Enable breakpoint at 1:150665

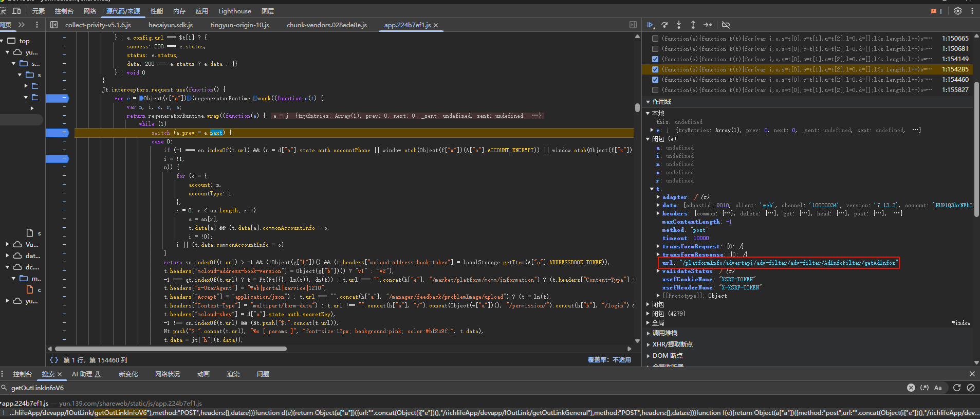(655, 39)
